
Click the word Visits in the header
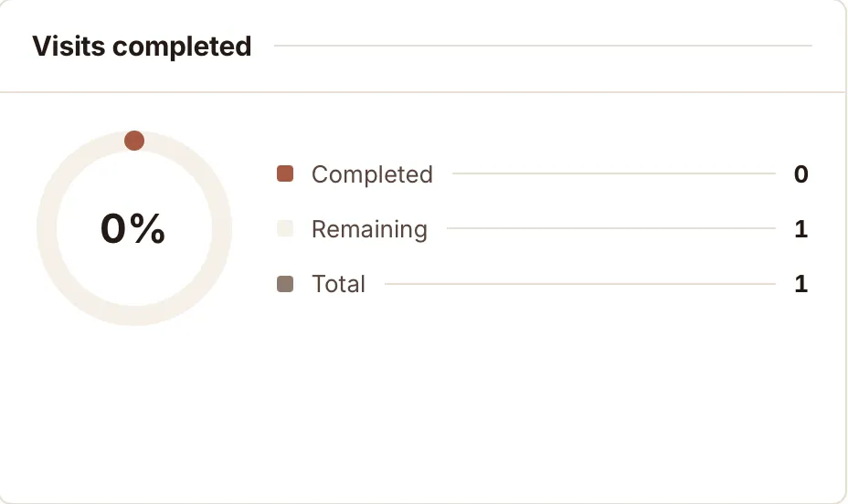coord(69,46)
